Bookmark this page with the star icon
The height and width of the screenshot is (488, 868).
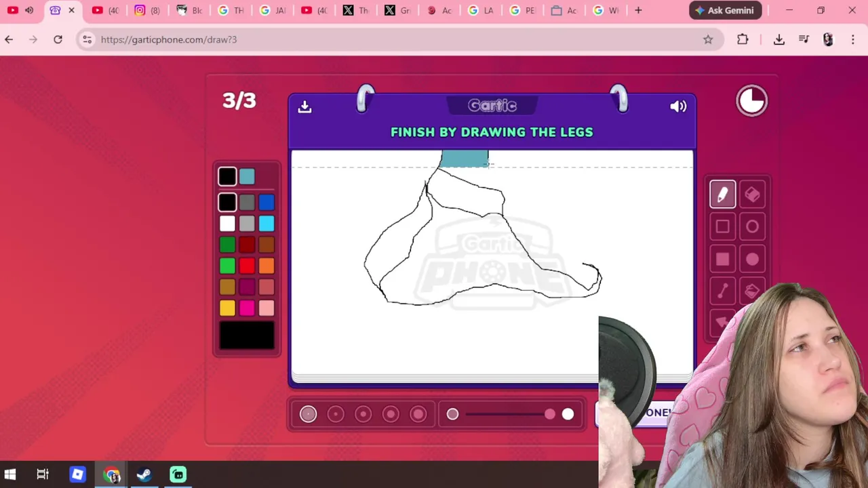pos(708,39)
